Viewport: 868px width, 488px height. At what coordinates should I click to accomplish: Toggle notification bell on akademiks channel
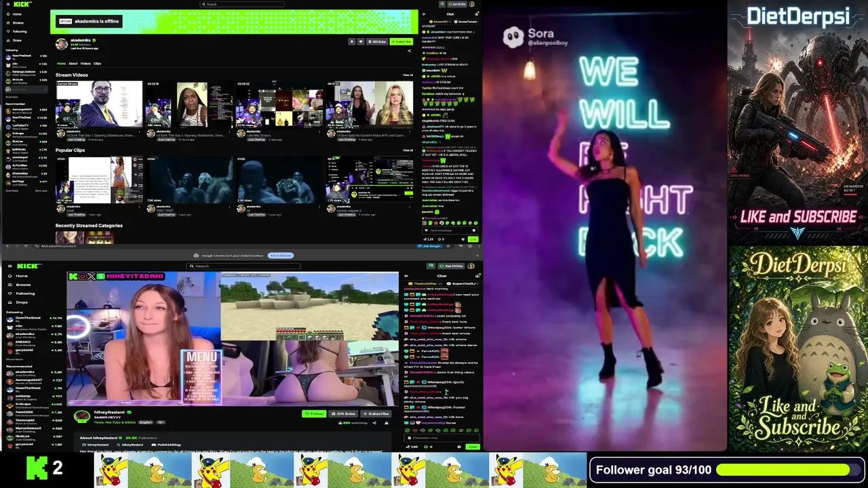tap(352, 41)
